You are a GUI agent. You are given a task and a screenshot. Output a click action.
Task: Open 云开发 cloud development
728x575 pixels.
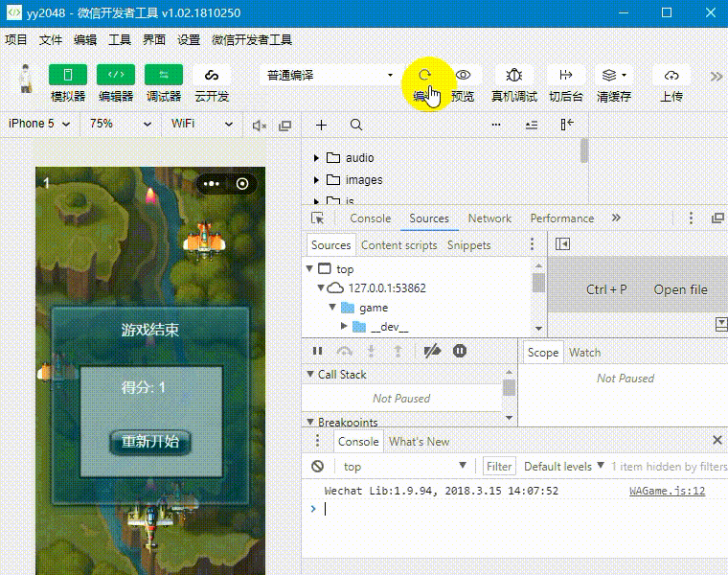[x=212, y=75]
